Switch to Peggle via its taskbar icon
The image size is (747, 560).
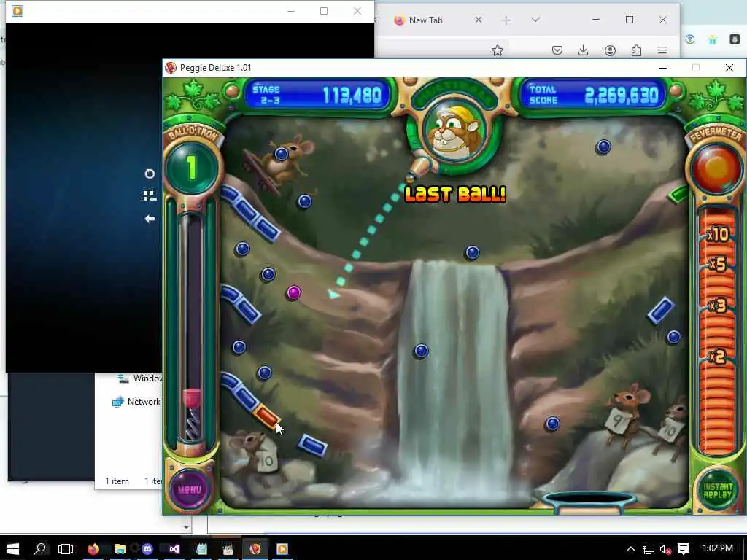pos(255,549)
